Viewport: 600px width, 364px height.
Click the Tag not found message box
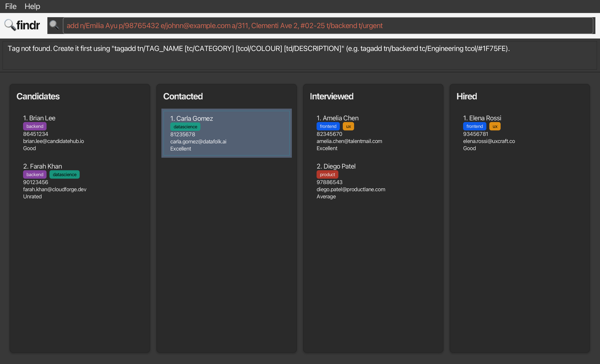pyautogui.click(x=300, y=56)
